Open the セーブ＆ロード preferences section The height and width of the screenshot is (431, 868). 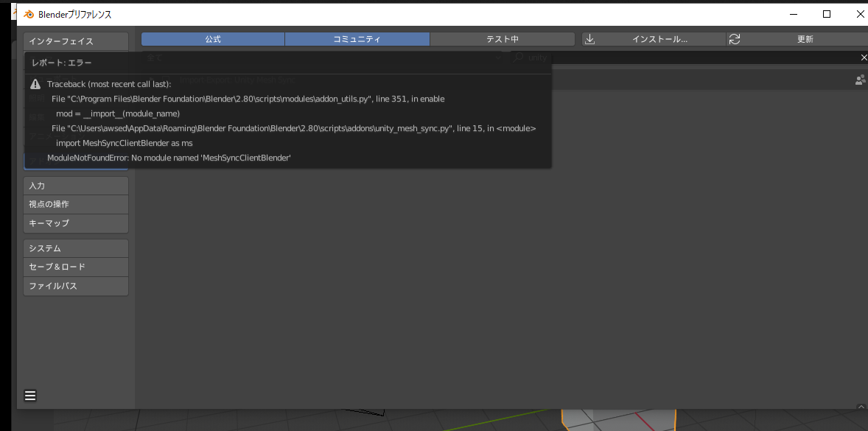(x=75, y=266)
